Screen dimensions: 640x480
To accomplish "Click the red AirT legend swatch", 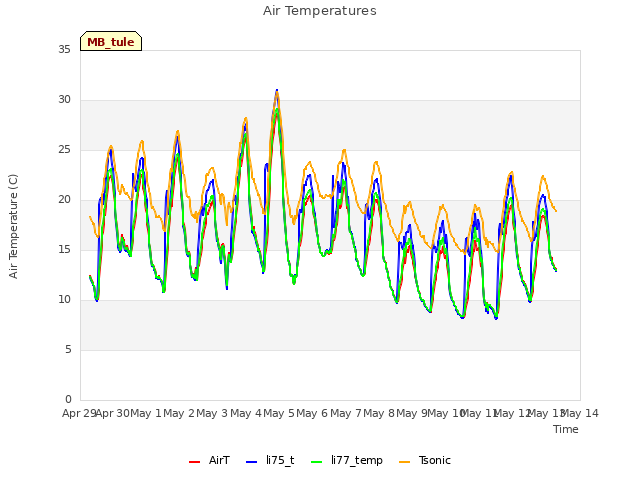I will [x=195, y=462].
